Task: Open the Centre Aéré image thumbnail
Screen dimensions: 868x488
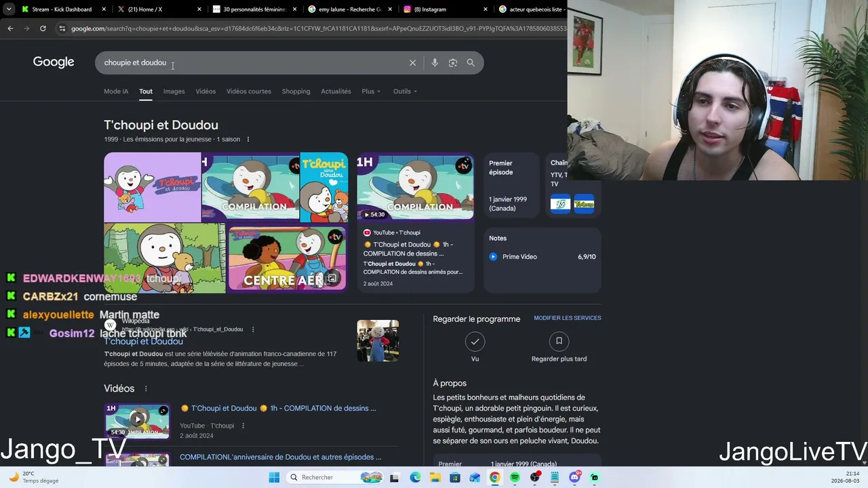Action: [x=288, y=258]
